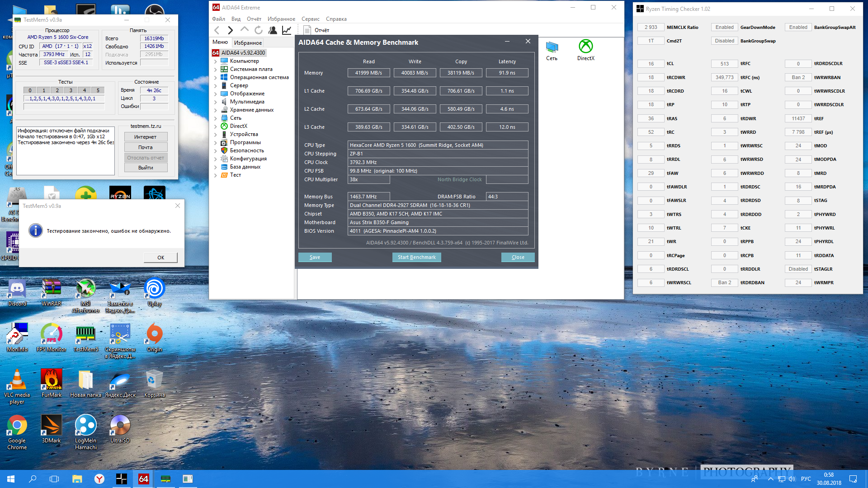Click AIDA64 icon in the Windows taskbar

pyautogui.click(x=143, y=479)
